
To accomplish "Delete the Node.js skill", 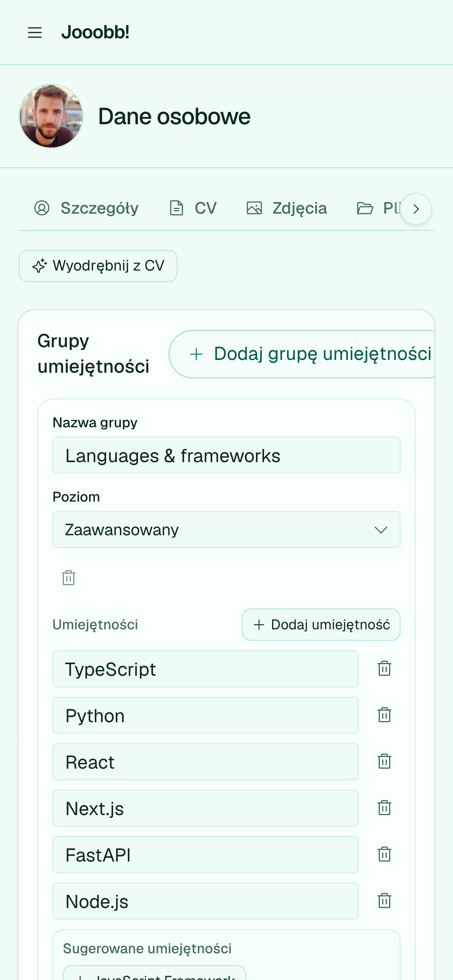I will [384, 901].
